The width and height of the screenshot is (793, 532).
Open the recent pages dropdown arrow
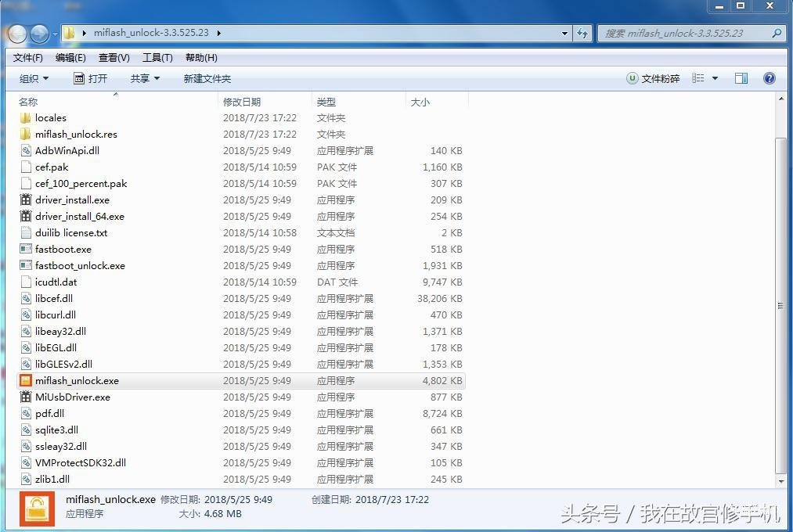(55, 34)
